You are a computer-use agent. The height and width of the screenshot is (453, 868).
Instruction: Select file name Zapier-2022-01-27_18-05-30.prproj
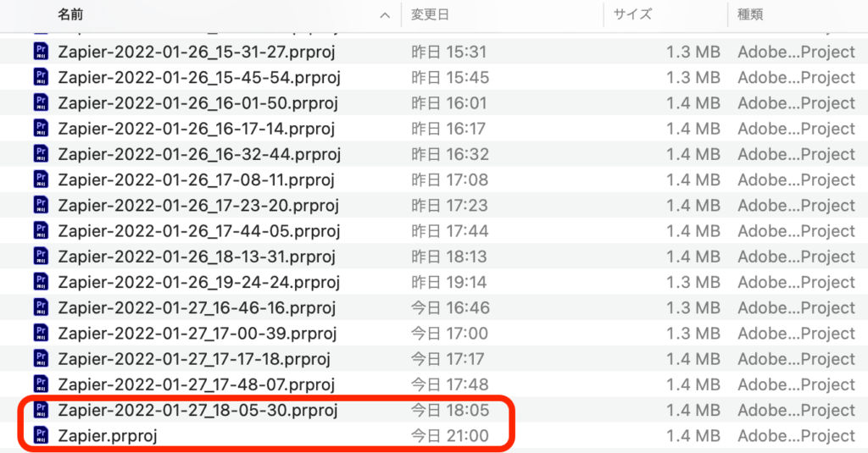(198, 410)
